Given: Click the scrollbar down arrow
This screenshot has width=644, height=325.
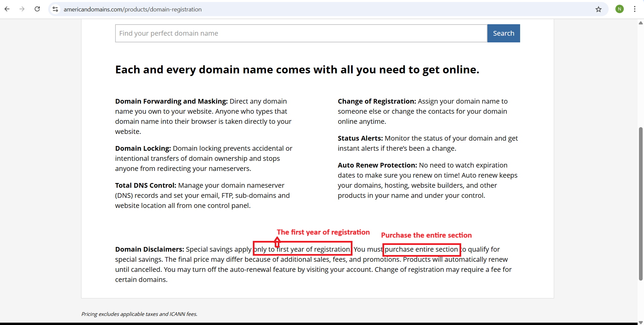Looking at the screenshot, I should click(641, 322).
